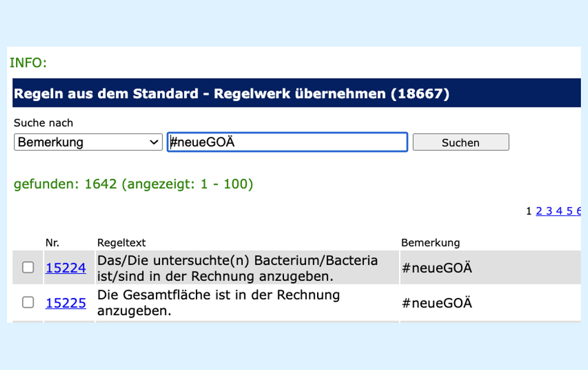Open the Bemerkung search field dropdown
Viewport: 588px width, 370px height.
[88, 142]
